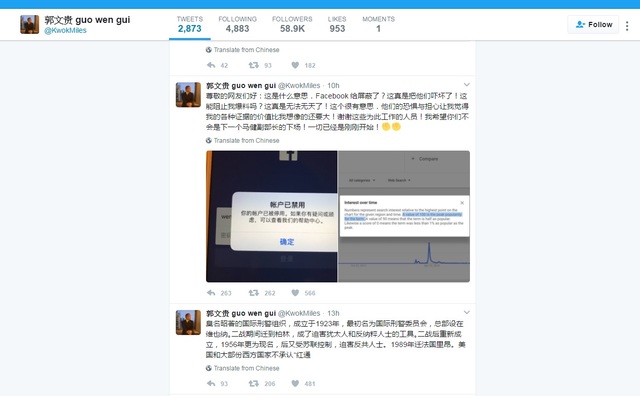The height and width of the screenshot is (396, 640).
Task: Translate the 13h Interpol tweet from Chinese
Action: pos(247,368)
